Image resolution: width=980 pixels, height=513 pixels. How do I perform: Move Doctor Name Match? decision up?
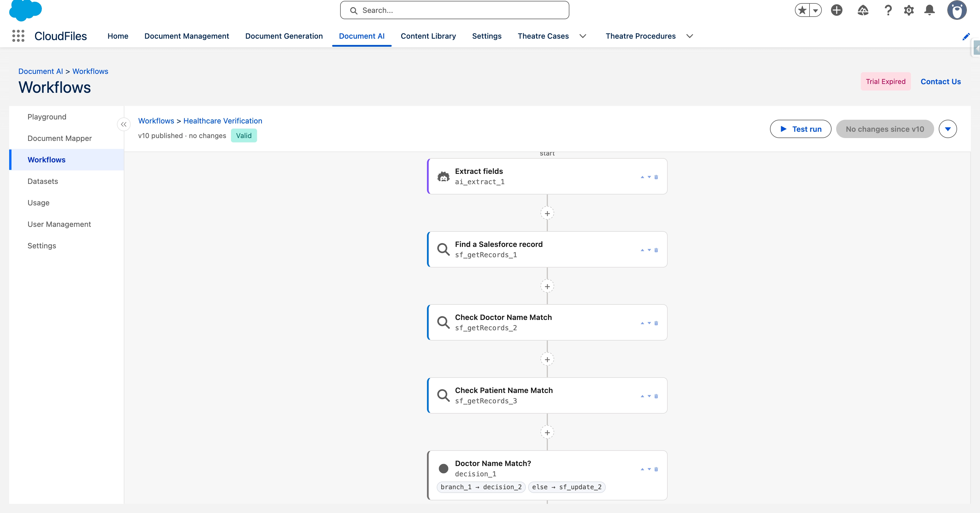tap(642, 469)
